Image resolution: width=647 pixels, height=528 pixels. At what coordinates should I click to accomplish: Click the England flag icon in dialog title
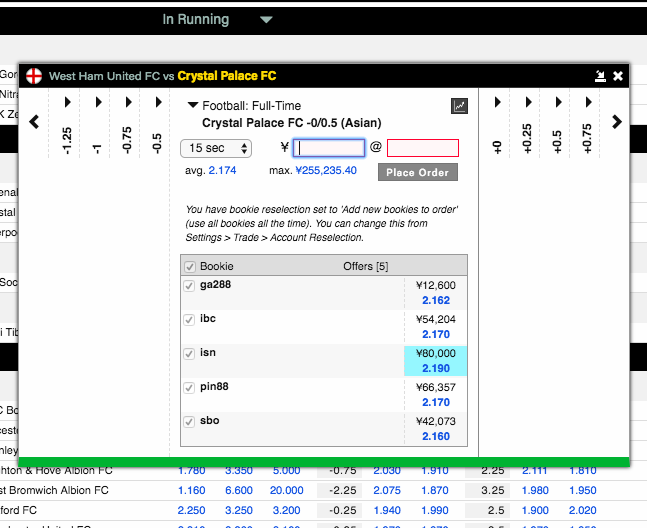(34, 76)
